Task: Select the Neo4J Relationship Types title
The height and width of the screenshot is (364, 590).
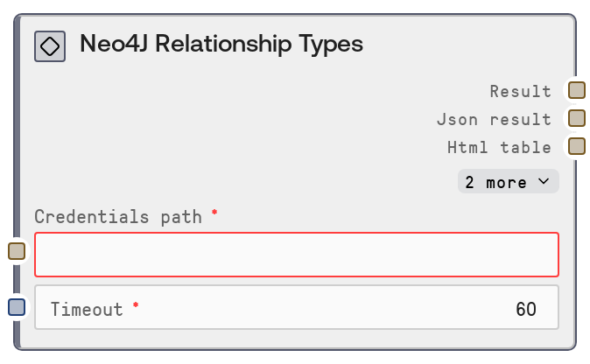Action: pyautogui.click(x=221, y=45)
